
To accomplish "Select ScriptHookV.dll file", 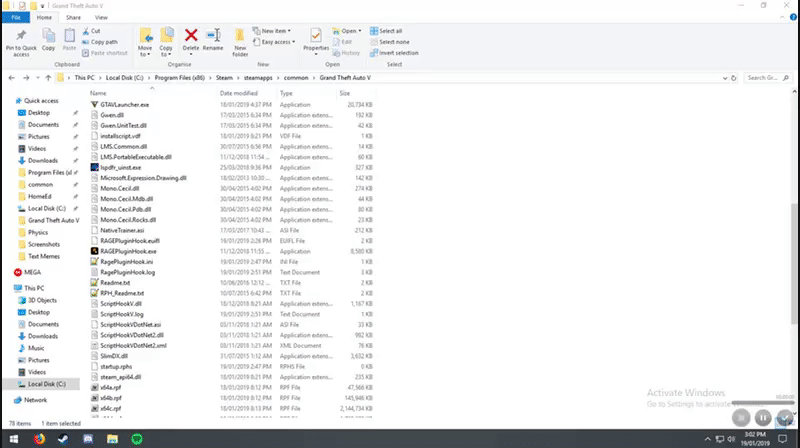I will (121, 304).
